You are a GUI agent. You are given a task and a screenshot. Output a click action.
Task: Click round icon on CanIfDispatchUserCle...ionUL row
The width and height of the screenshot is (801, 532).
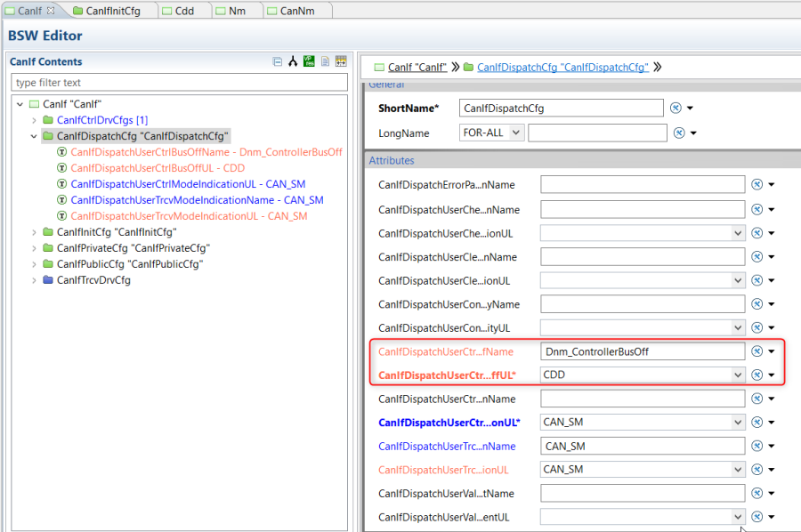tap(757, 280)
